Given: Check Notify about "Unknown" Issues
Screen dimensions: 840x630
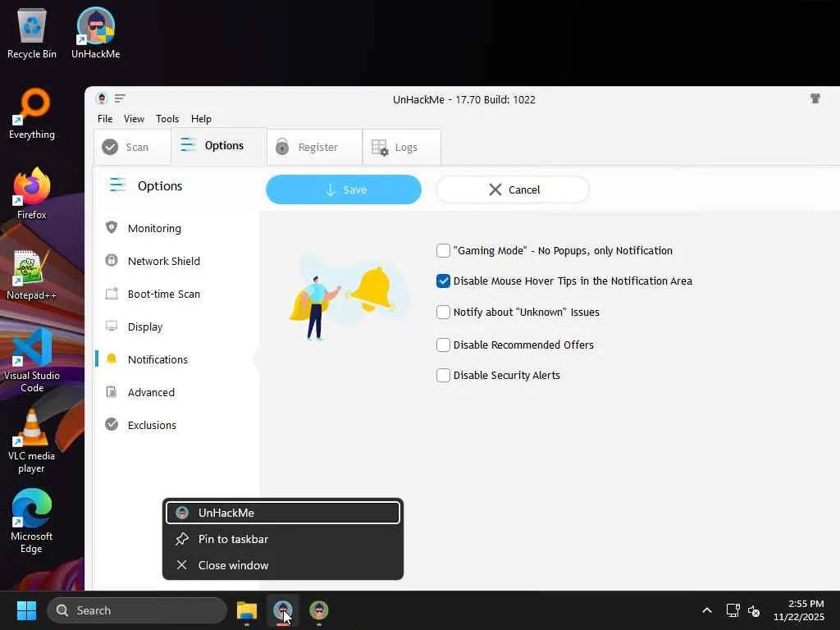Looking at the screenshot, I should [443, 312].
